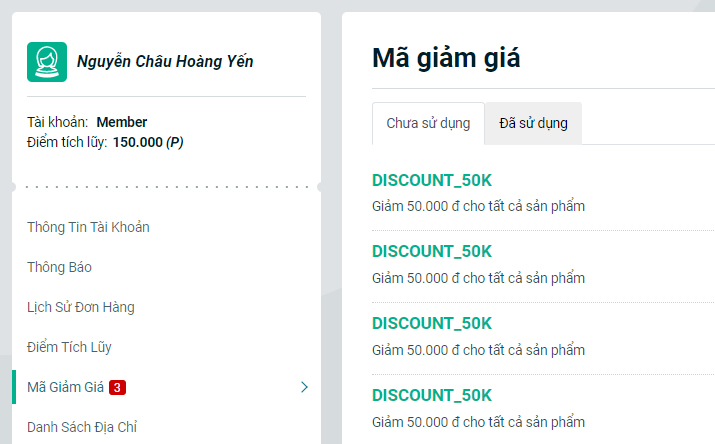Screen dimensions: 715x444
Task: Click the user name Nguyễn Châu Hoàng Yến
Action: point(165,62)
